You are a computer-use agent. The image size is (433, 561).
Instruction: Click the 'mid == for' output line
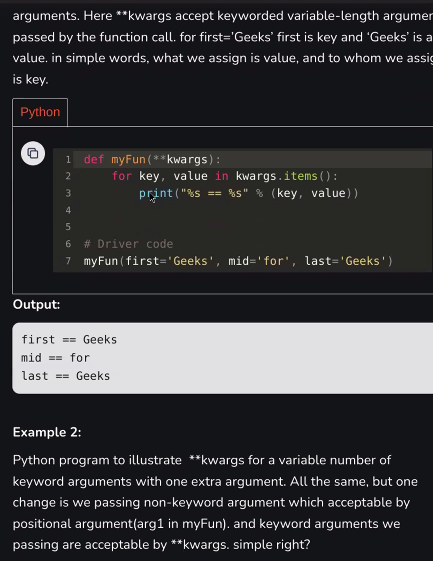[x=55, y=358]
